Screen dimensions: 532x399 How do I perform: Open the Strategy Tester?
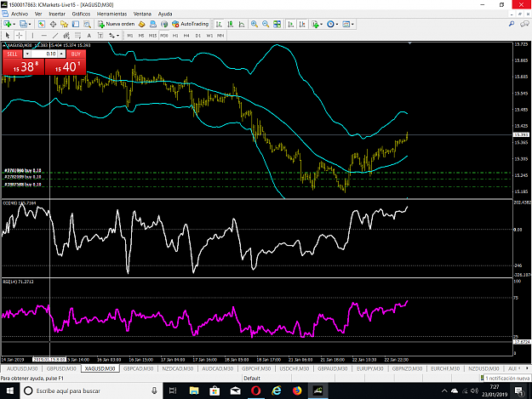[x=87, y=24]
